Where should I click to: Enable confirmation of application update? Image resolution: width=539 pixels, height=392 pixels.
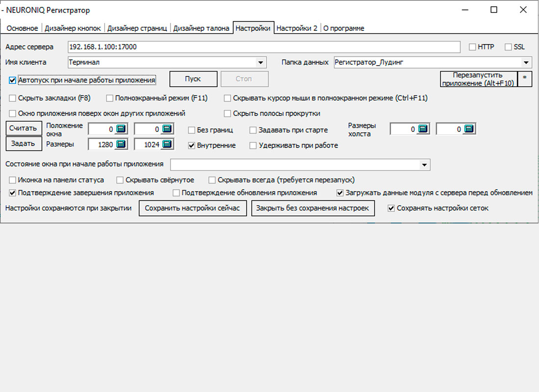pos(176,193)
